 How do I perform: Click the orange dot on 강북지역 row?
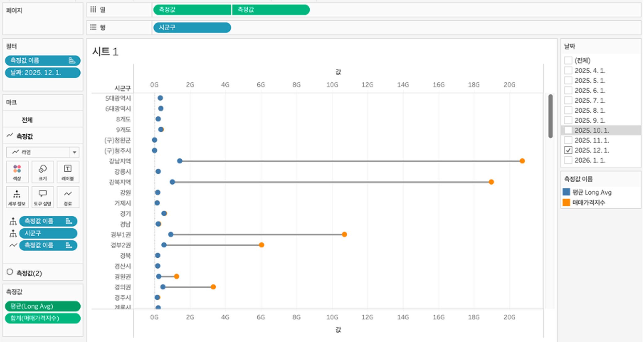(x=491, y=182)
